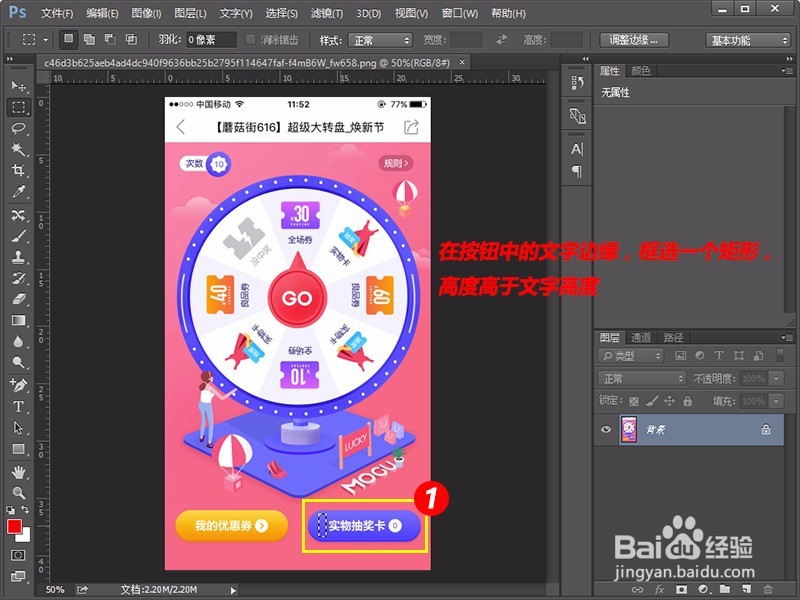Viewport: 800px width, 600px height.
Task: Click the 羽化 feather input field
Action: [211, 40]
